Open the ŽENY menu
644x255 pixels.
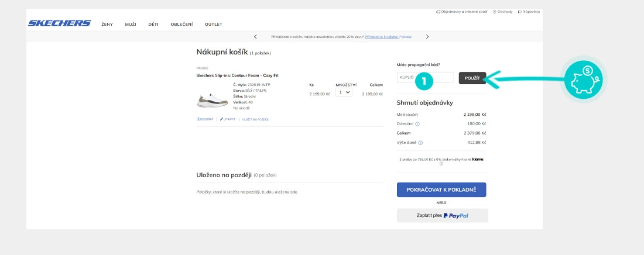click(107, 24)
